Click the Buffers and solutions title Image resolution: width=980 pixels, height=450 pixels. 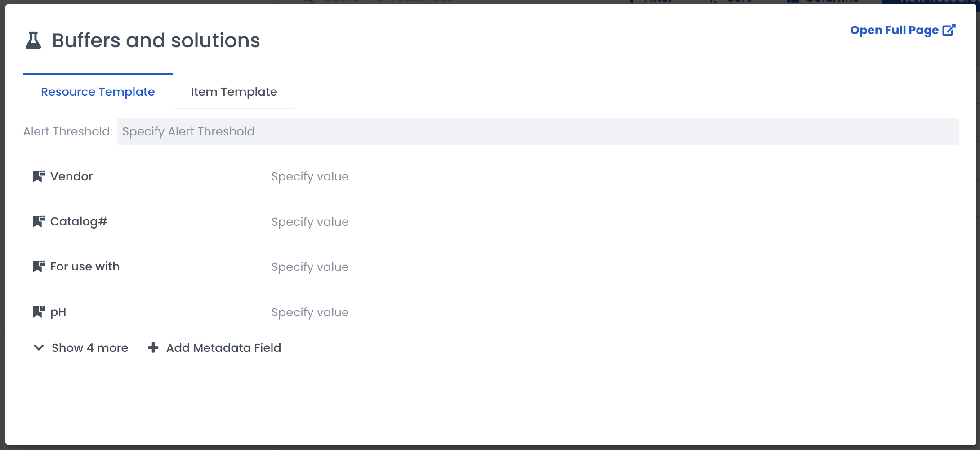pyautogui.click(x=156, y=40)
